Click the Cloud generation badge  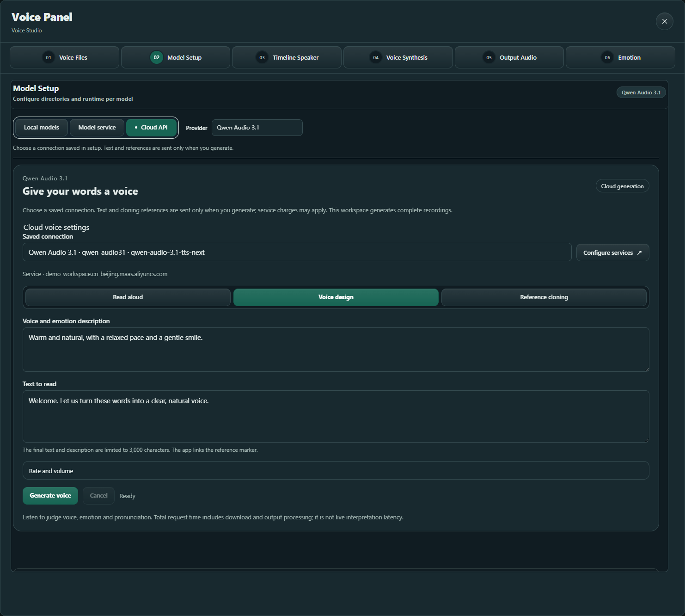click(x=622, y=186)
